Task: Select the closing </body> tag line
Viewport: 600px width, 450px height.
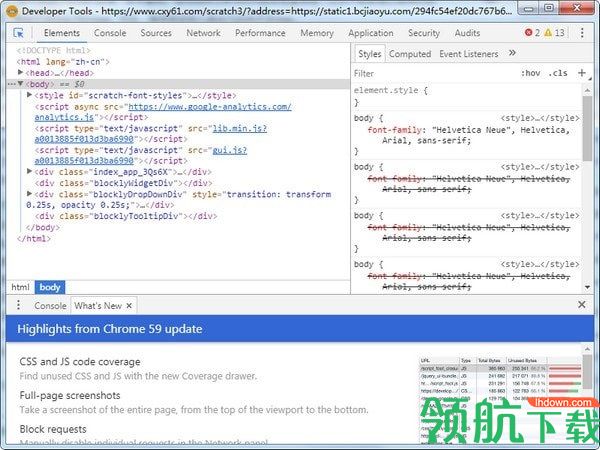Action: point(42,227)
